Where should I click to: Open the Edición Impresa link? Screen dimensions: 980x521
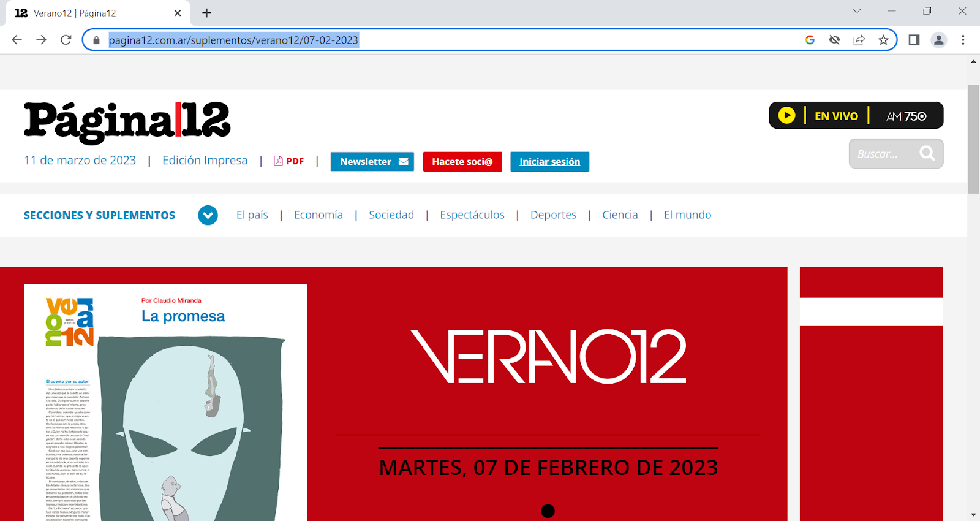point(205,161)
